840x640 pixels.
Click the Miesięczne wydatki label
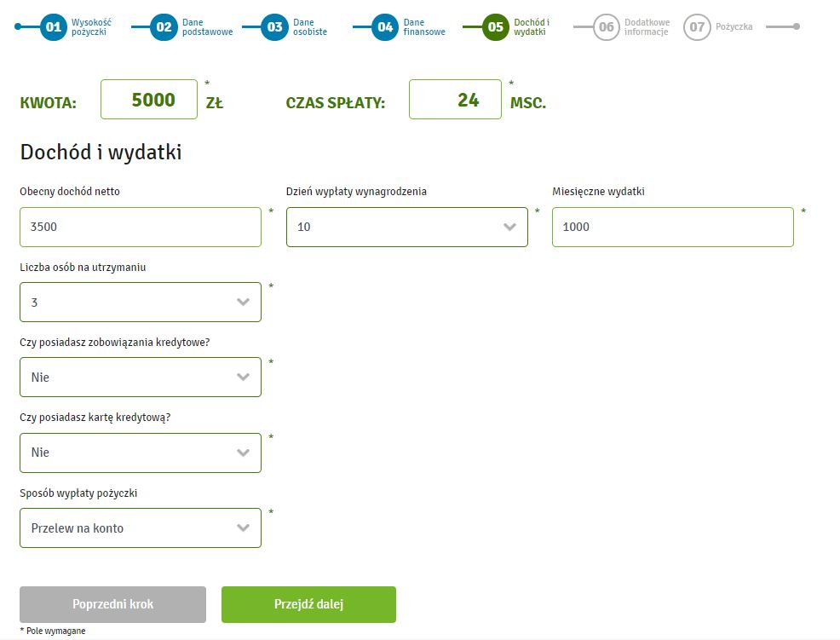pyautogui.click(x=598, y=192)
